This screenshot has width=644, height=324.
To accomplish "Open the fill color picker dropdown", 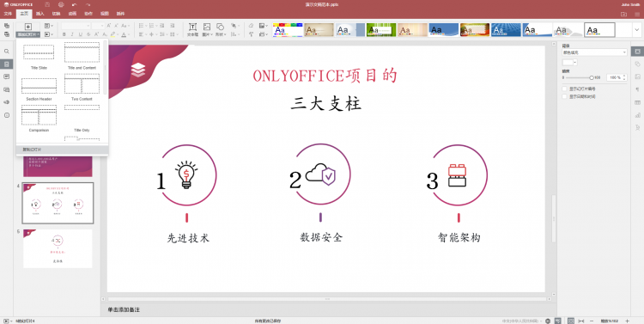I will click(x=575, y=63).
